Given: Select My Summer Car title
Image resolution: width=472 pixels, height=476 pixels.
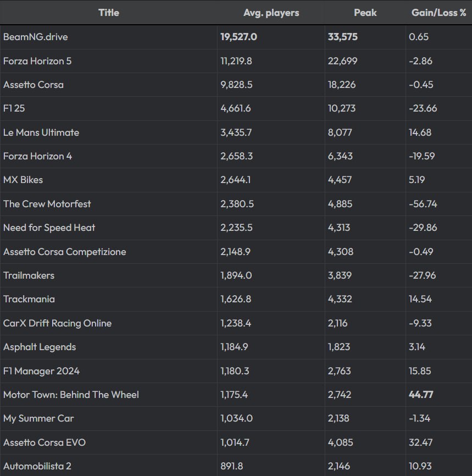Looking at the screenshot, I should (38, 418).
